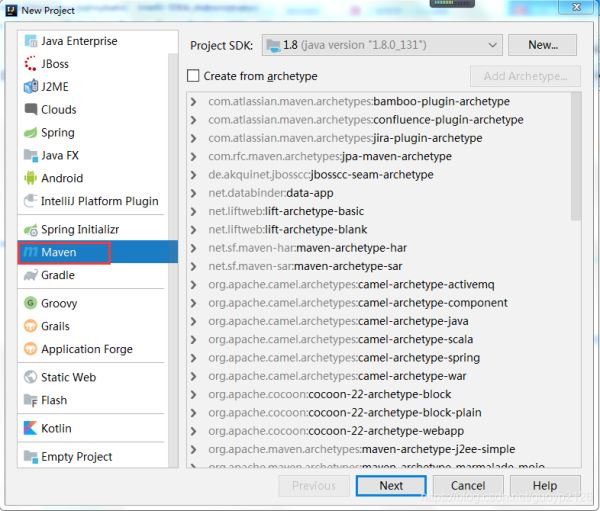Click the Spring green leaf icon
Screen dimensions: 600x511
(x=31, y=132)
